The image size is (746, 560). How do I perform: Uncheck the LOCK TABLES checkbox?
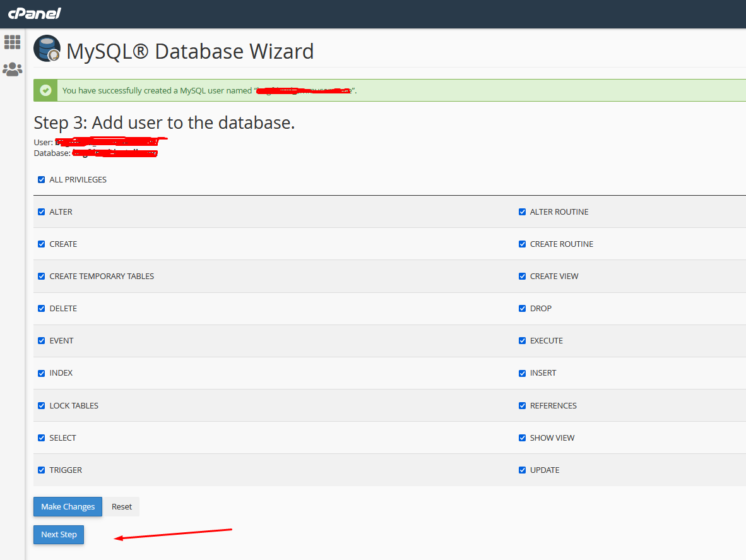(x=42, y=406)
